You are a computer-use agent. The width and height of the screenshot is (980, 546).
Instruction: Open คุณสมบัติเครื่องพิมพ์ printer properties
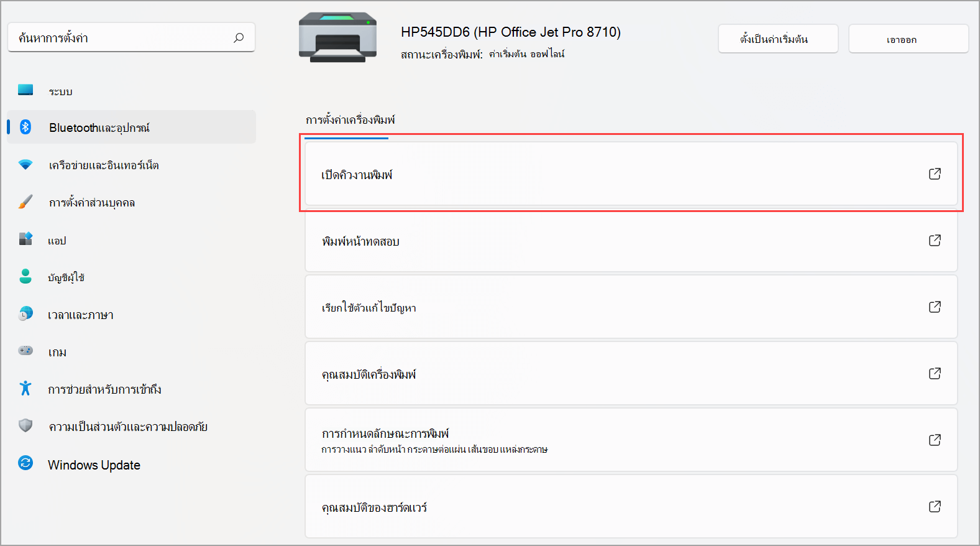click(631, 374)
